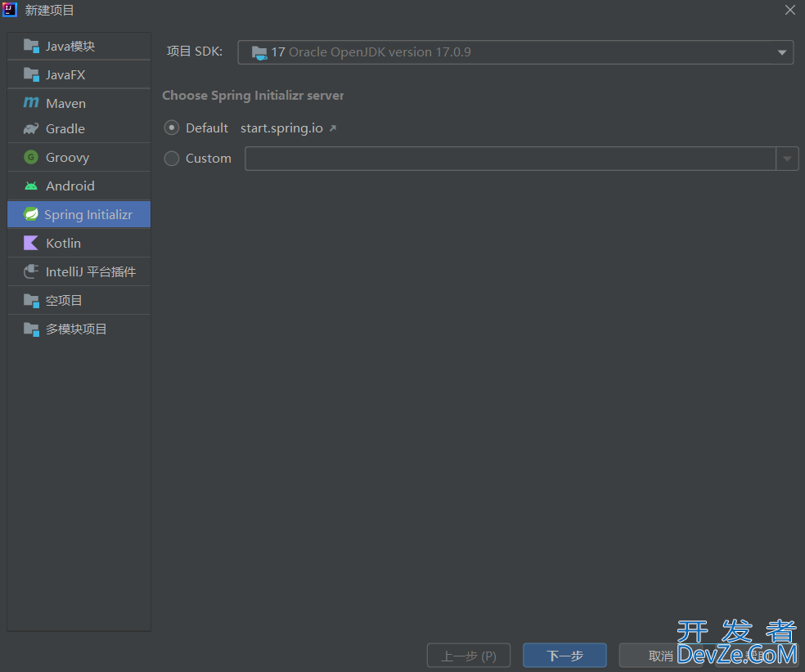Close the 新建项目 dialog
805x672 pixels.
[x=790, y=10]
